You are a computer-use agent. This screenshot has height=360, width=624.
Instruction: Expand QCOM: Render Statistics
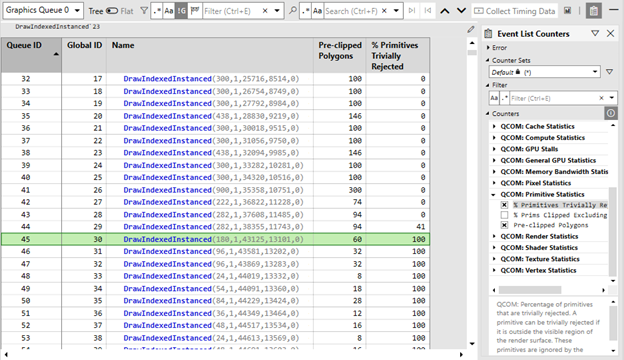tap(494, 236)
